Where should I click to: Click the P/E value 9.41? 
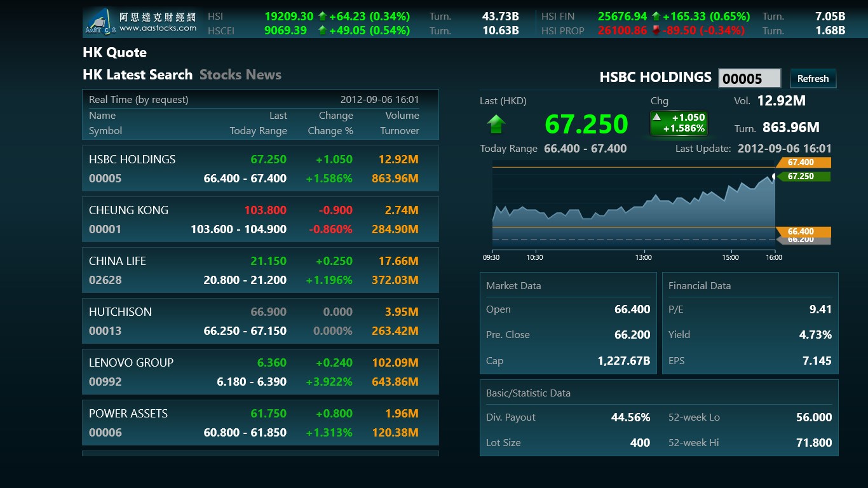click(x=820, y=309)
